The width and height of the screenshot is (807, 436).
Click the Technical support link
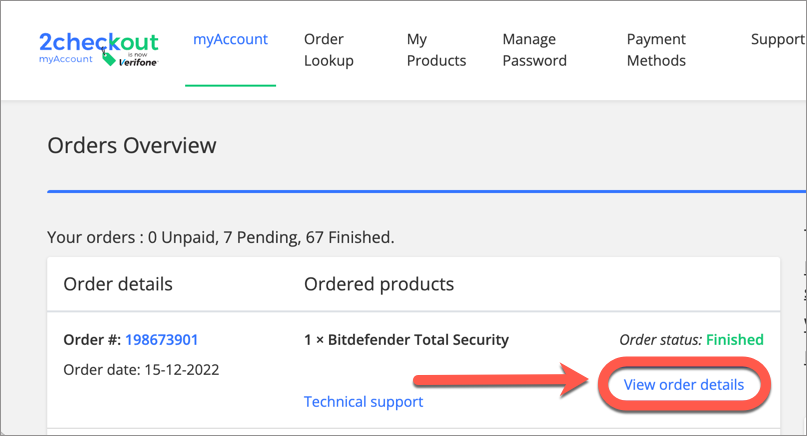[x=363, y=402]
